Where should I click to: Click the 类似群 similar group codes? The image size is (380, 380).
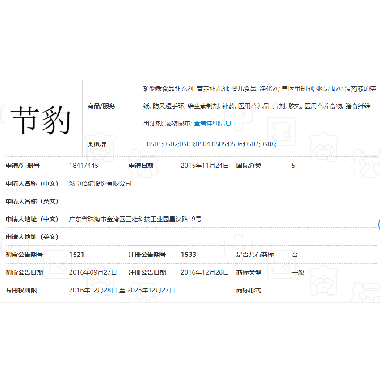[x=211, y=144]
